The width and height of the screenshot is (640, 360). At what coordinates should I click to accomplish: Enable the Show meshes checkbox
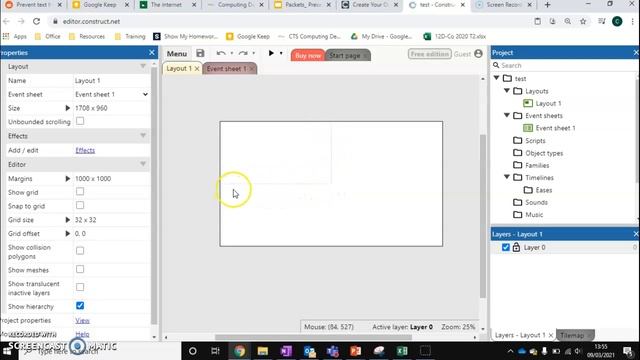(80, 269)
